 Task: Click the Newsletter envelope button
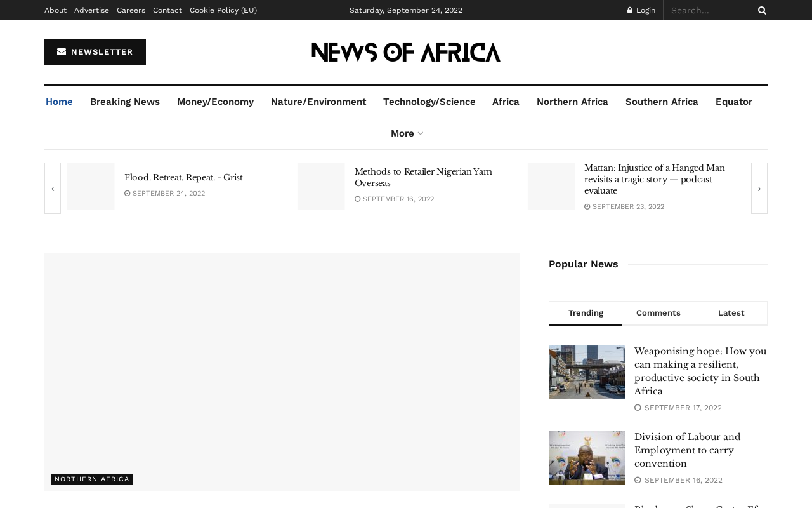(x=95, y=52)
